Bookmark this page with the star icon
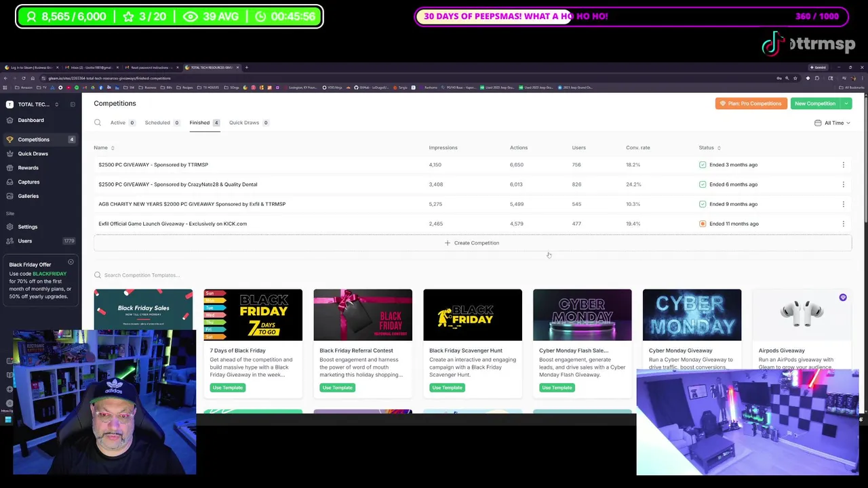Image resolution: width=868 pixels, height=488 pixels. pyautogui.click(x=795, y=78)
